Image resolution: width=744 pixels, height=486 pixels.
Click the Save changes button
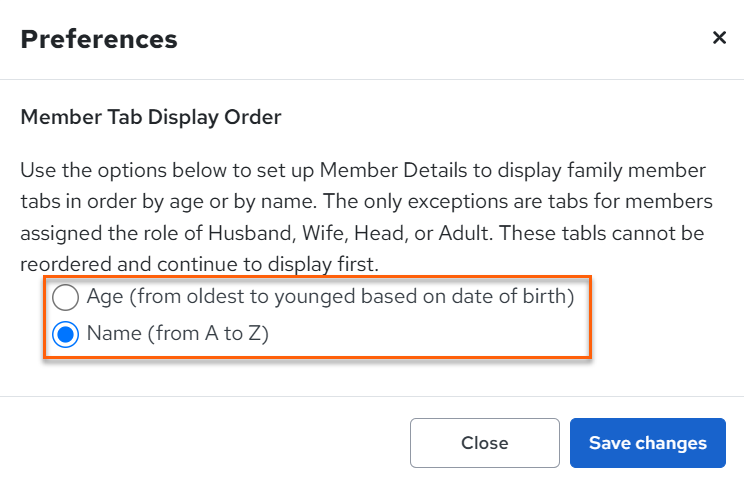pyautogui.click(x=648, y=443)
